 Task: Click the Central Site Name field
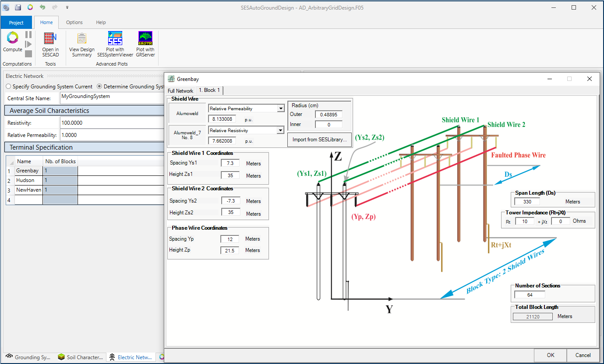point(112,98)
